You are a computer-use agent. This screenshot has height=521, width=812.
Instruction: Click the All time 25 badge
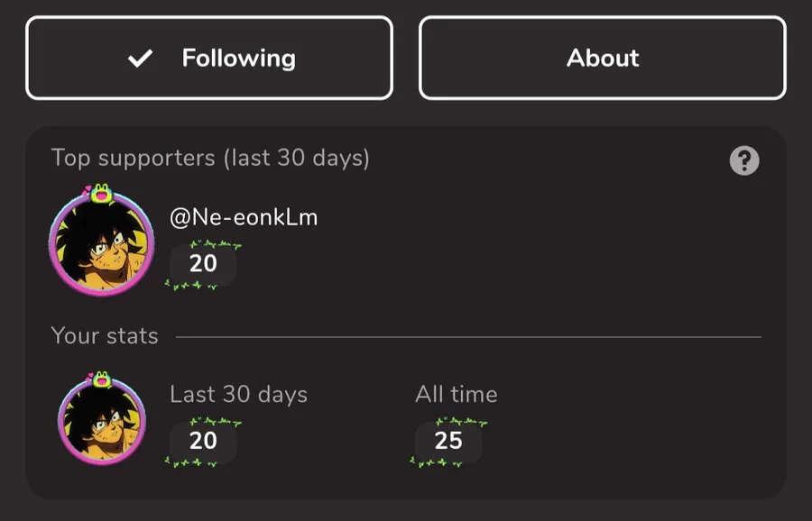click(x=448, y=440)
